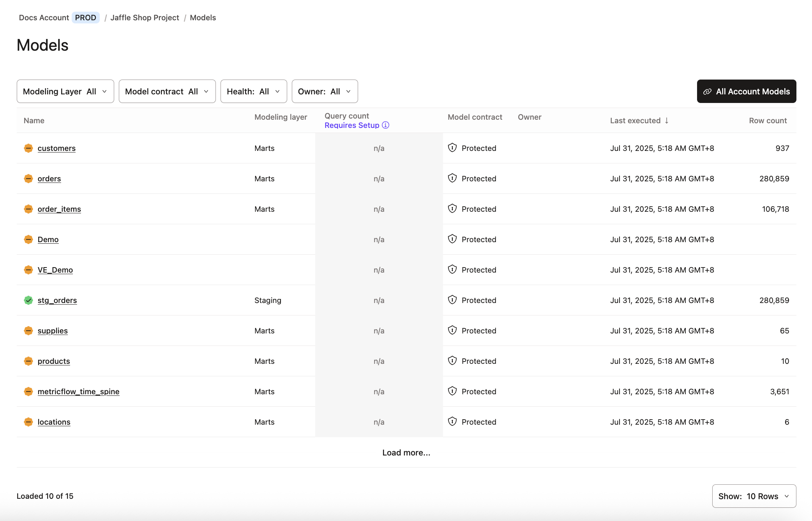This screenshot has width=812, height=521.
Task: Click the Load more link
Action: click(x=406, y=453)
